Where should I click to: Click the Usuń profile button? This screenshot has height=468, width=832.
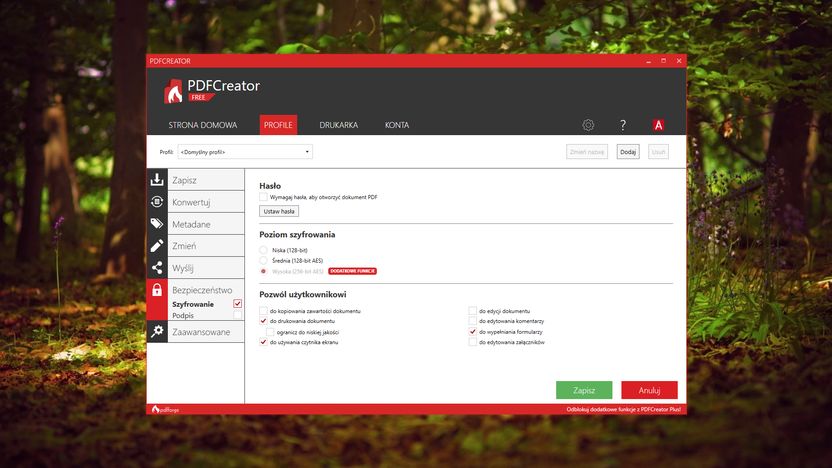click(658, 152)
